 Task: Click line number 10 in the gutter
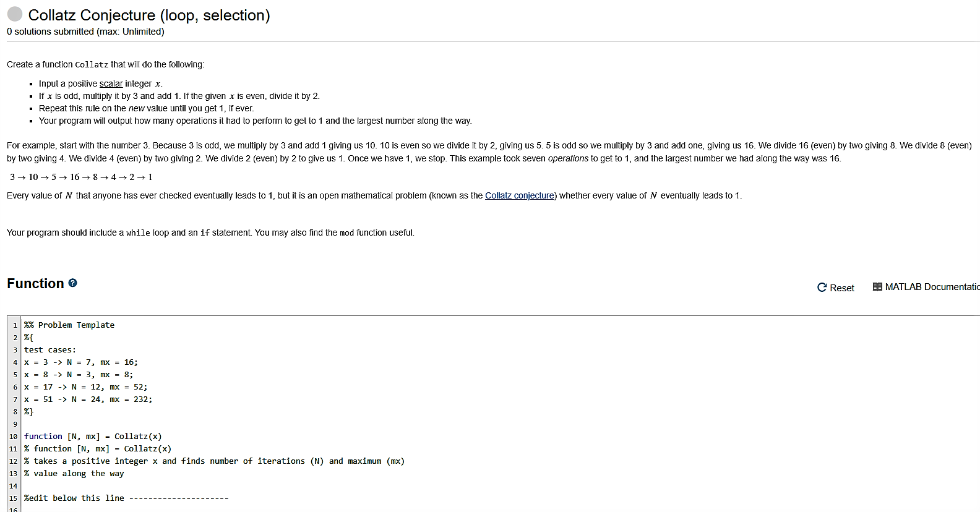pos(13,437)
